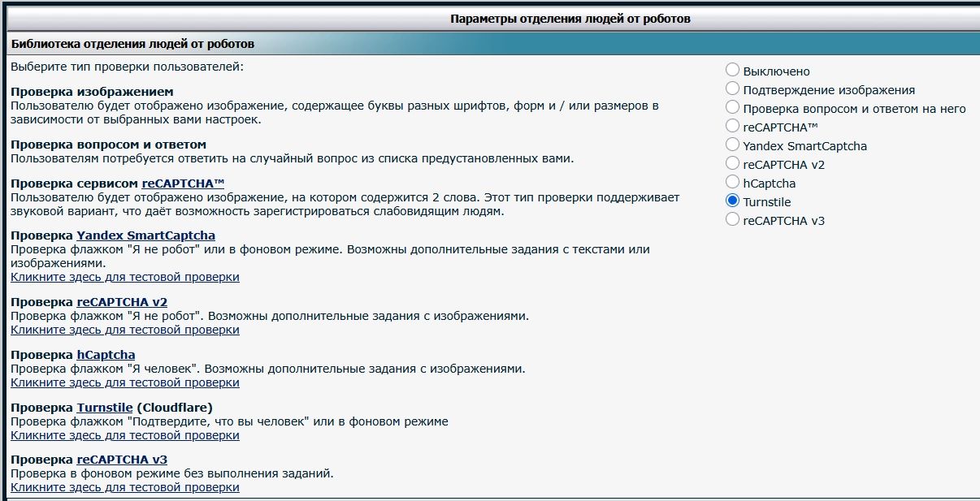Follow the reCAPTCHA v2 heading link
This screenshot has height=501, width=980.
122,302
